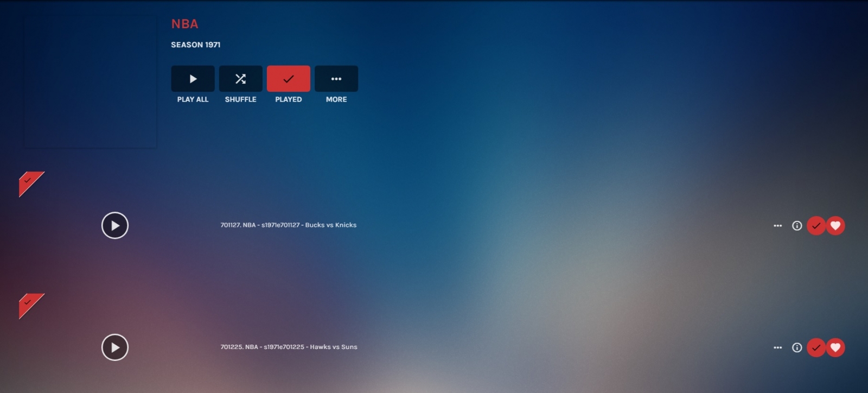Toggle favorite heart for Bucks vs Knicks
The width and height of the screenshot is (868, 393).
835,225
